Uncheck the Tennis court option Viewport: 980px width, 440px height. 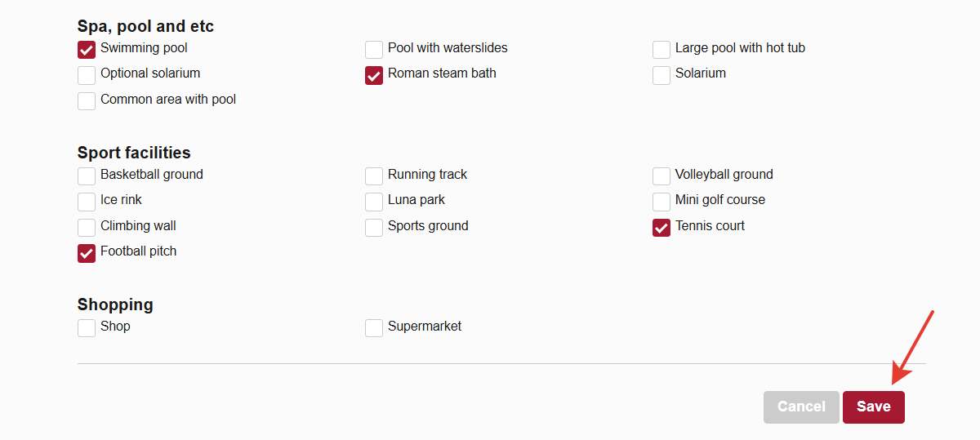coord(661,228)
